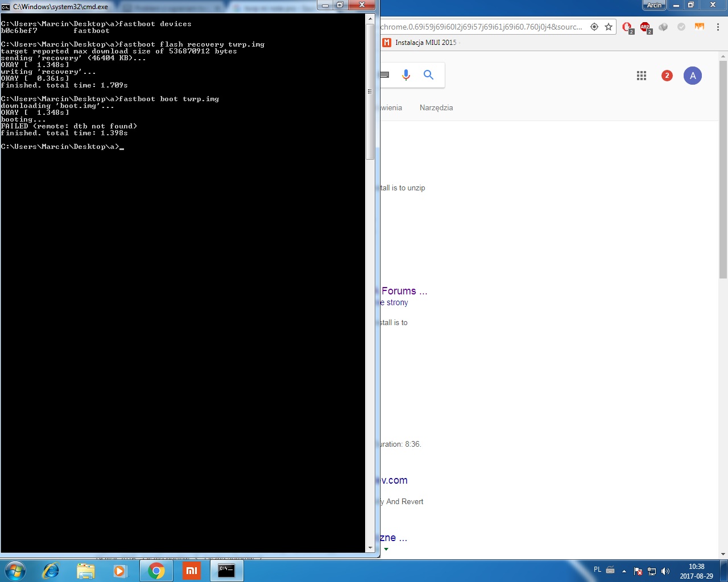
Task: Open Google notifications showing 2
Action: [667, 76]
